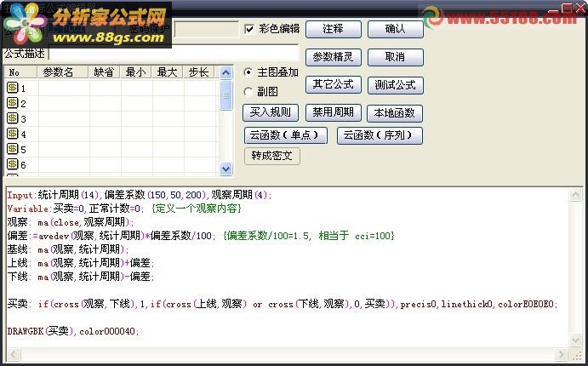This screenshot has height=366, width=588.
Task: Open the 买入规则 settings
Action: [271, 113]
